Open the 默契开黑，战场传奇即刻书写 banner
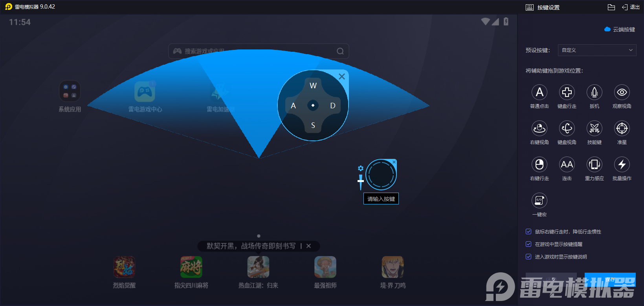Screen dimensions: 644x306 coord(251,246)
